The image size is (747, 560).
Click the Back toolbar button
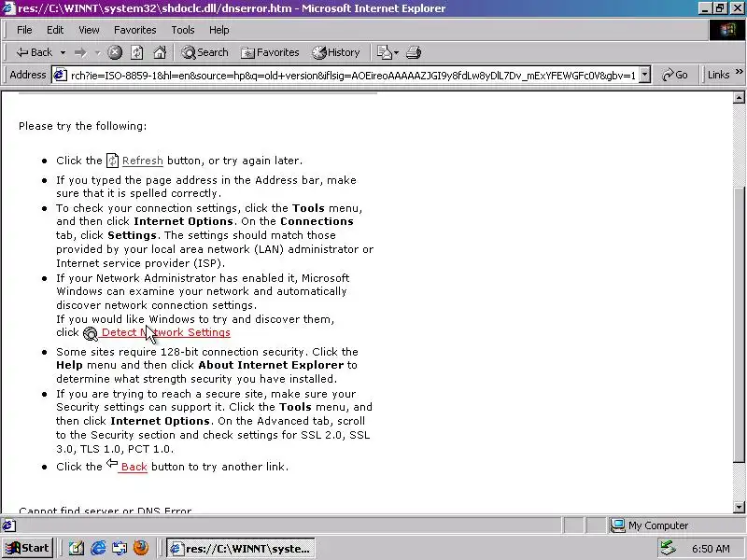tap(35, 52)
